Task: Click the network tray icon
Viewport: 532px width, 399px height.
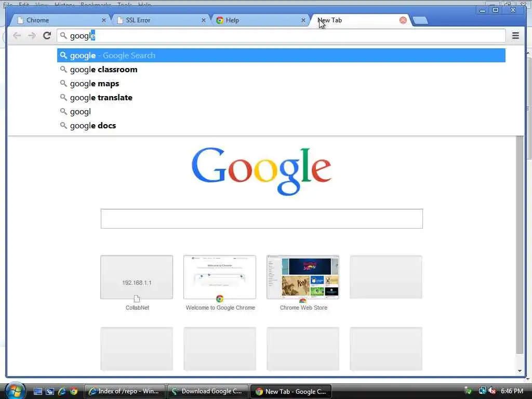Action: [x=482, y=391]
